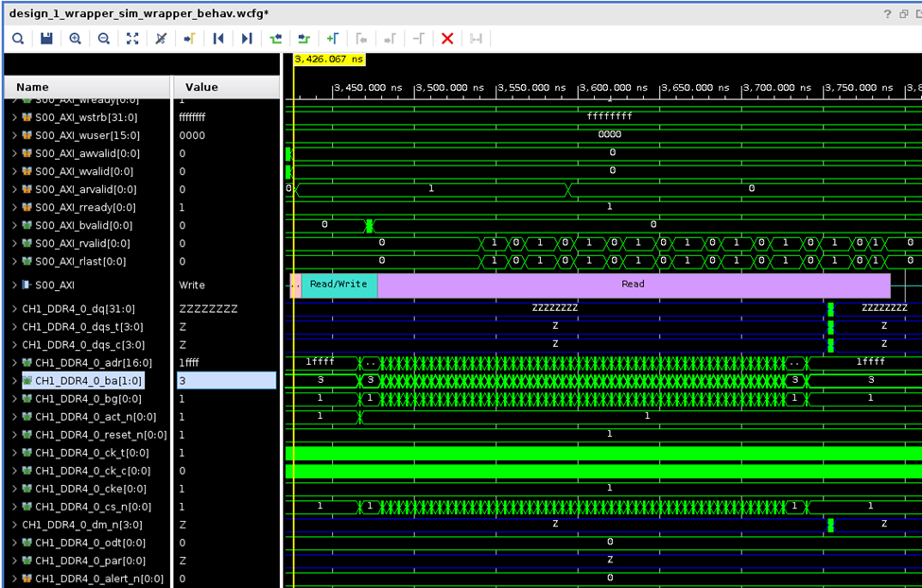The height and width of the screenshot is (588, 922).
Task: Expand the S00_AXI protocol instance row
Action: coord(15,285)
